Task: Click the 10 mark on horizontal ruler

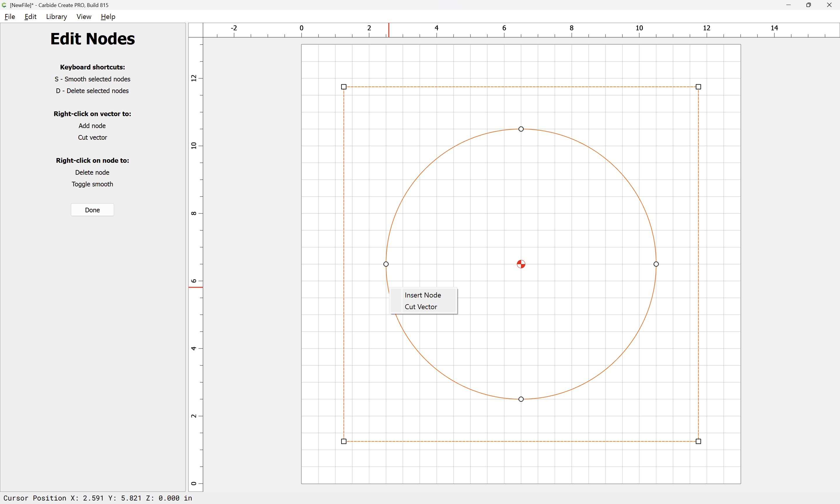Action: (639, 28)
